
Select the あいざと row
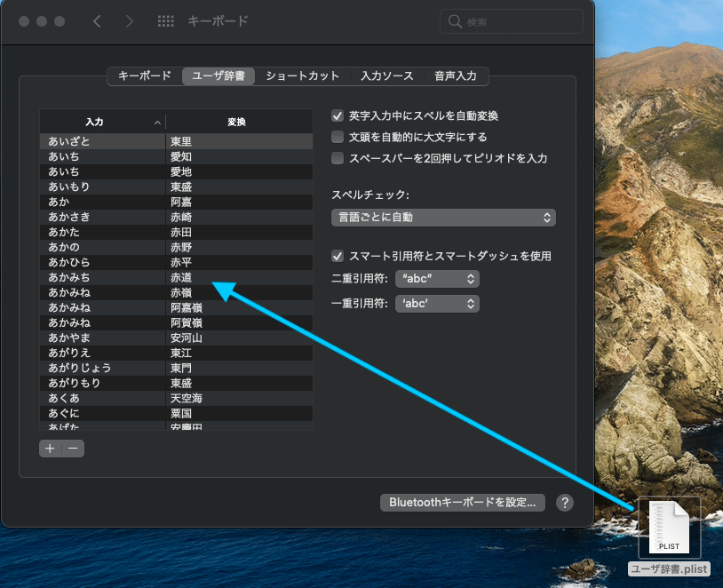pyautogui.click(x=176, y=141)
